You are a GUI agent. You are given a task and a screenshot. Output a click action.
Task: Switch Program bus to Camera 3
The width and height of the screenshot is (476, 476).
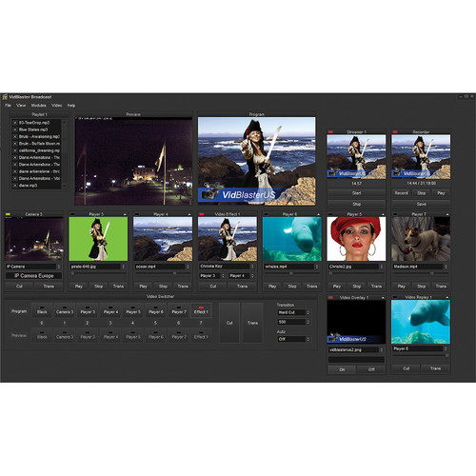pyautogui.click(x=65, y=310)
